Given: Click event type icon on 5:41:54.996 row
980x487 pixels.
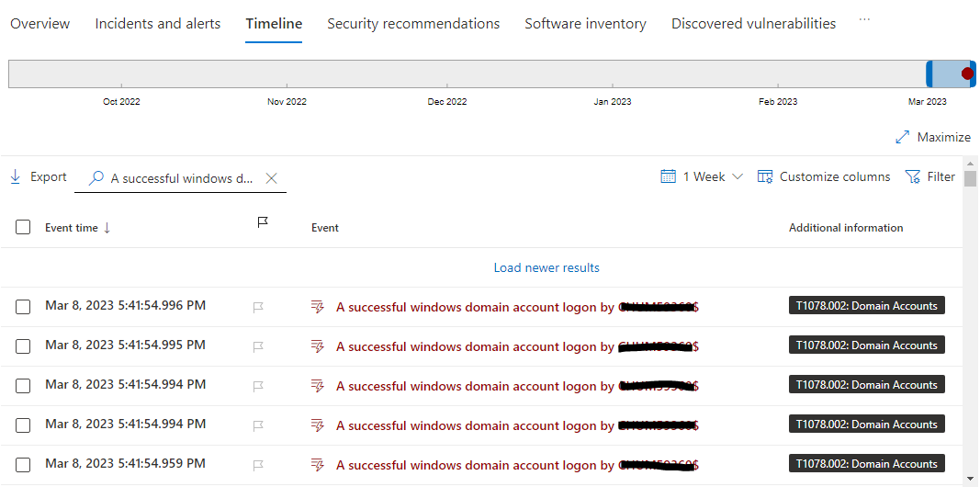Looking at the screenshot, I should click(x=318, y=307).
